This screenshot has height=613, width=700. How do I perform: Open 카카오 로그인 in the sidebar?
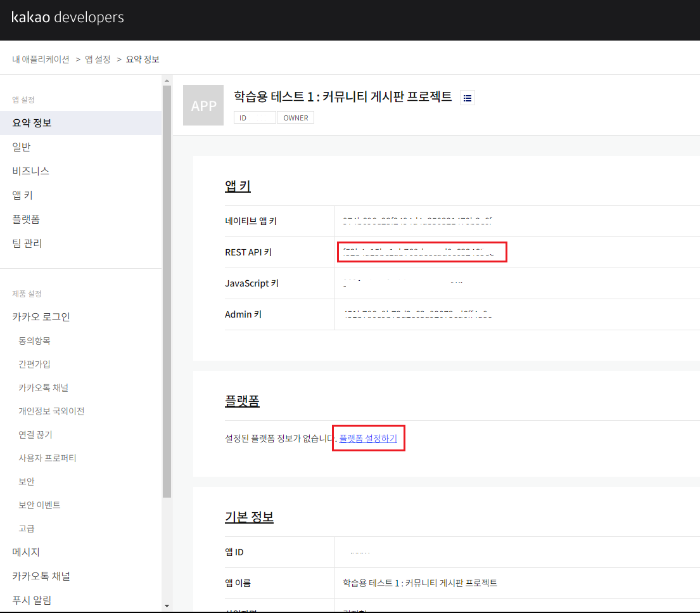coord(41,317)
